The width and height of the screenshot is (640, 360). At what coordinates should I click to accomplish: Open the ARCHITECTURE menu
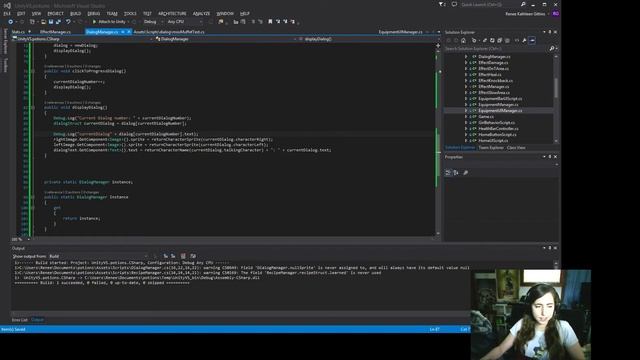[172, 13]
